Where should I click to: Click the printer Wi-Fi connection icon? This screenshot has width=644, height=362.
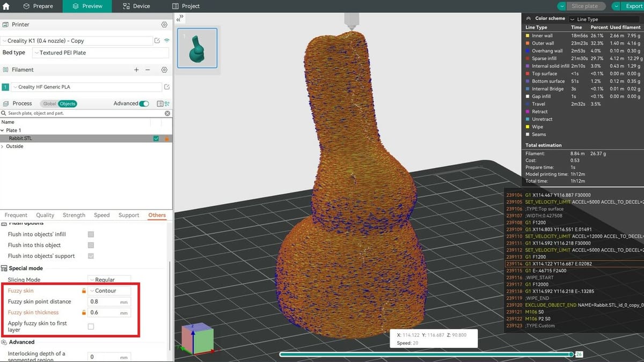[166, 41]
